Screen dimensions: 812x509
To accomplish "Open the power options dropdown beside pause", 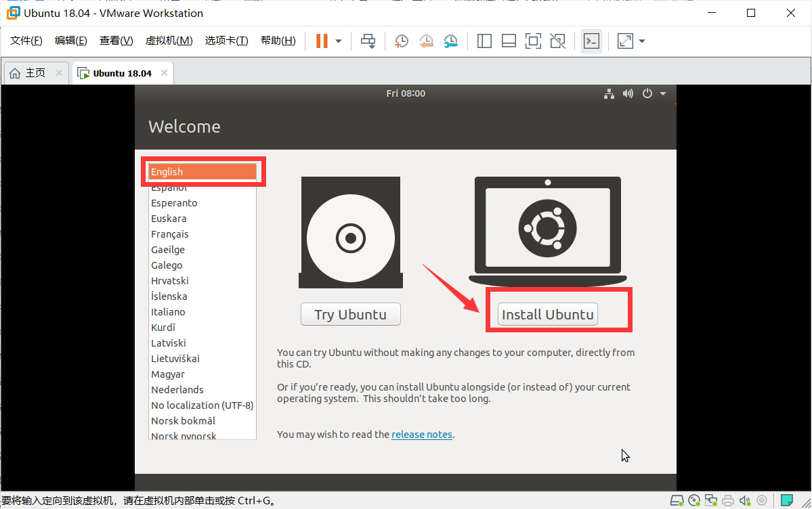I will point(339,41).
